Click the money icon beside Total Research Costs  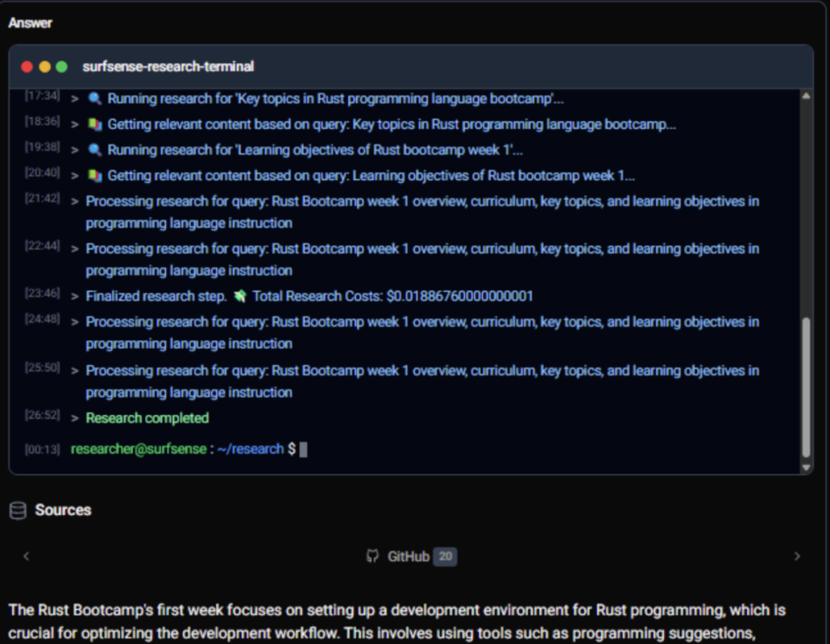tap(240, 296)
